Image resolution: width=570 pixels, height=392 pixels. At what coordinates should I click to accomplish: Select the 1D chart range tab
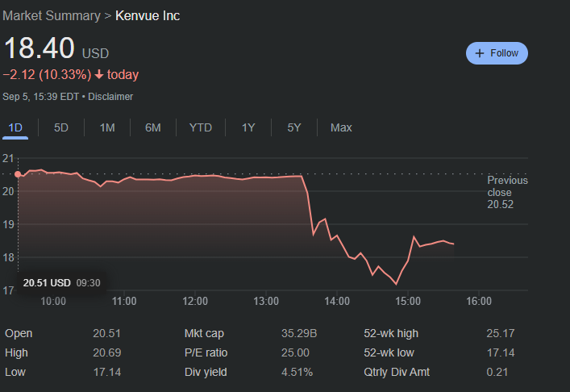[15, 127]
